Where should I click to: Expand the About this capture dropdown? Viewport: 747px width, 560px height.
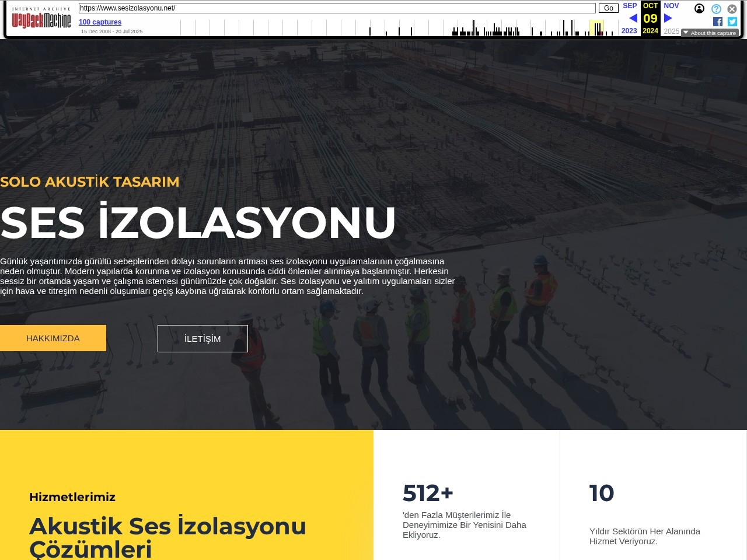point(710,33)
